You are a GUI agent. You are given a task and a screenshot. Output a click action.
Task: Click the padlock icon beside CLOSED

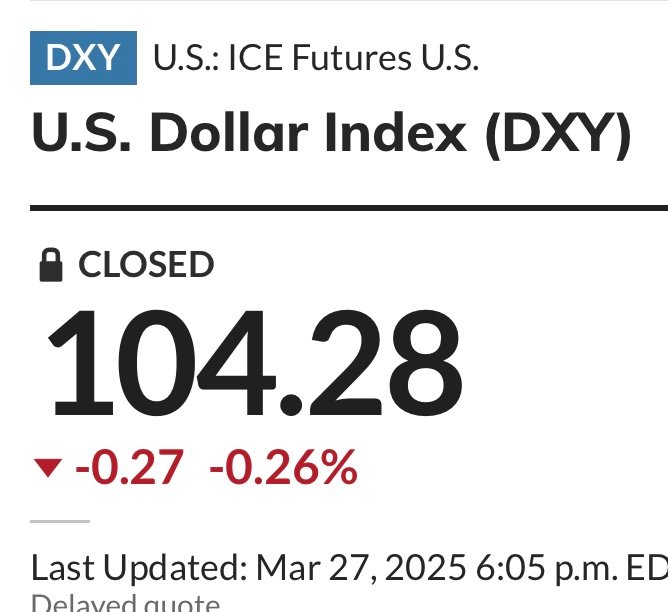click(51, 264)
